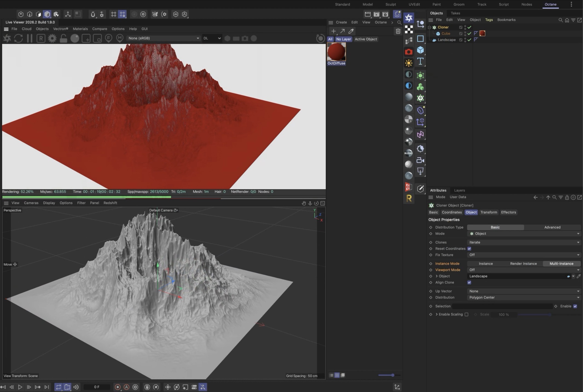Toggle autokeying A icon
This screenshot has width=583, height=392.
point(126,387)
